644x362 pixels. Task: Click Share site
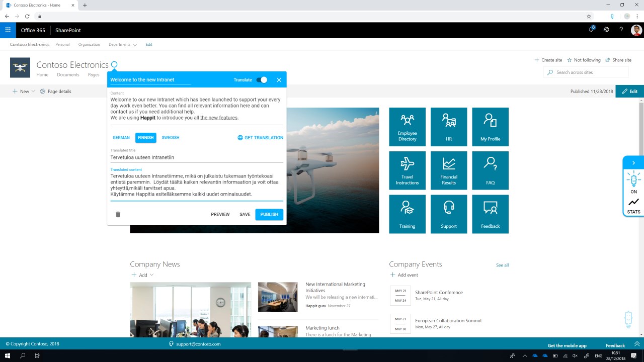coord(618,60)
